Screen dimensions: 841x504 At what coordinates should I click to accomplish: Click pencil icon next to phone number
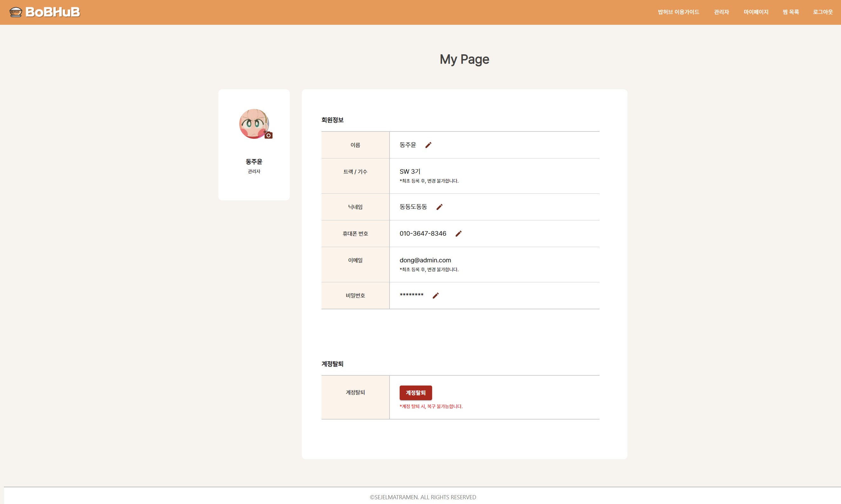[x=458, y=234]
